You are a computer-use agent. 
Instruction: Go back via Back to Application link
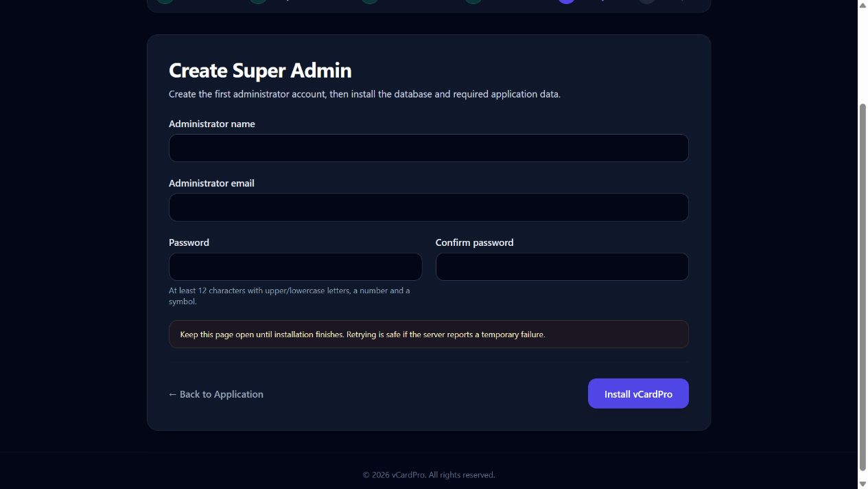click(216, 394)
